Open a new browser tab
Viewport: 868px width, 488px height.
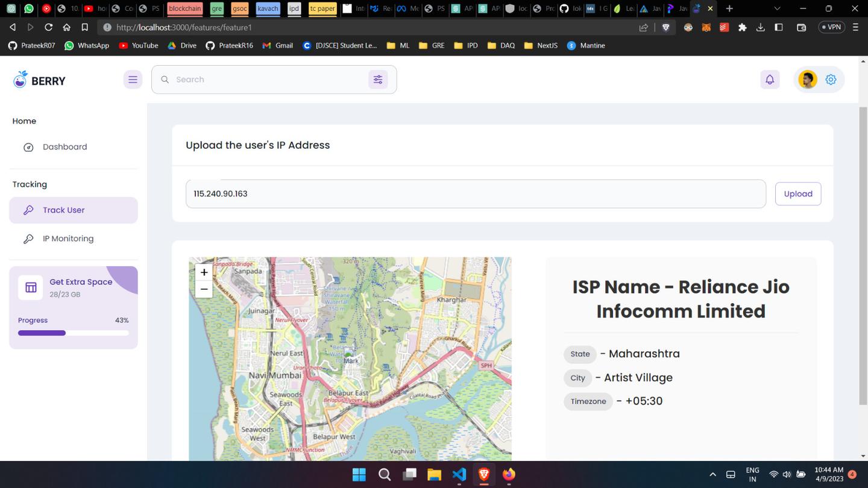(x=729, y=8)
